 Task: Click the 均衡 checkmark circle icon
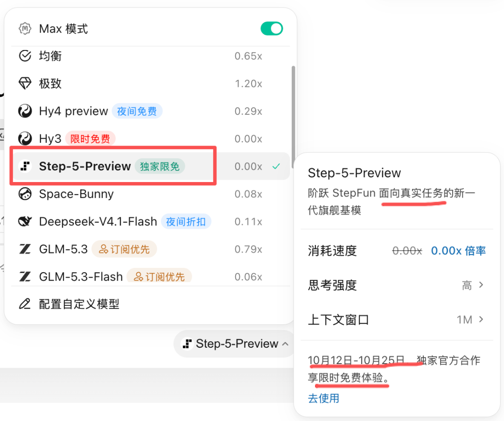(25, 56)
